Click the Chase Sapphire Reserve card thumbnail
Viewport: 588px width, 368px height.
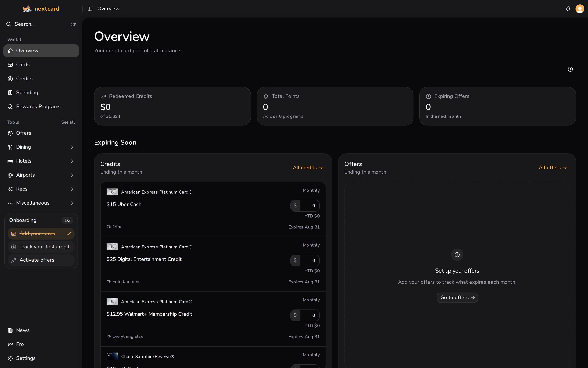tap(112, 356)
